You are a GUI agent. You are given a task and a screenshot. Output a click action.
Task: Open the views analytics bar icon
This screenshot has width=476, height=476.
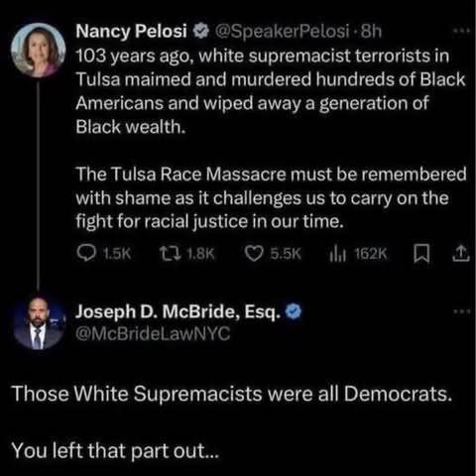coord(337,254)
